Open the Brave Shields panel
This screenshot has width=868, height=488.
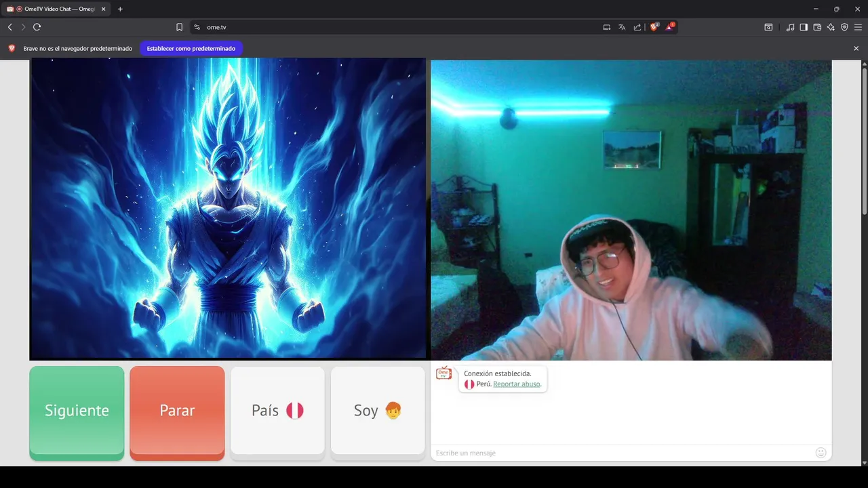pos(654,27)
